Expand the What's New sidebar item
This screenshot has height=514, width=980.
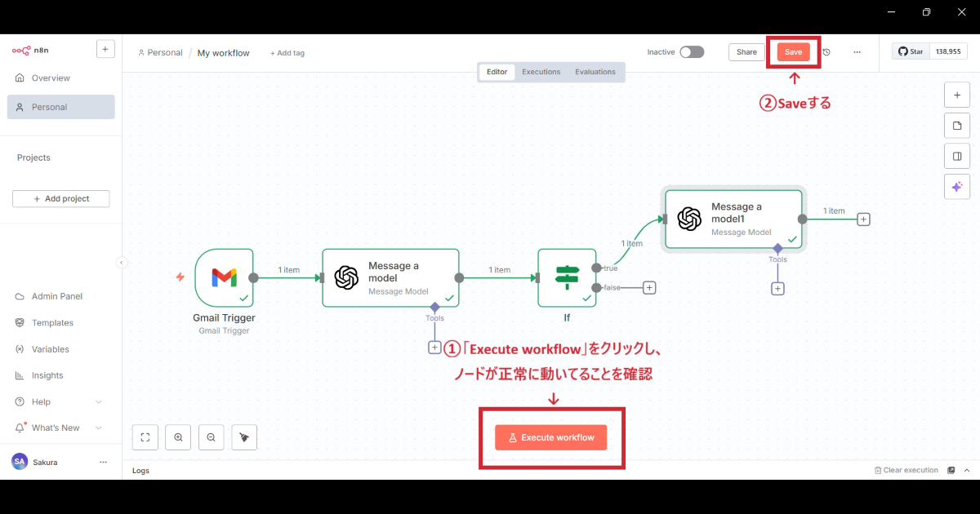coord(55,428)
